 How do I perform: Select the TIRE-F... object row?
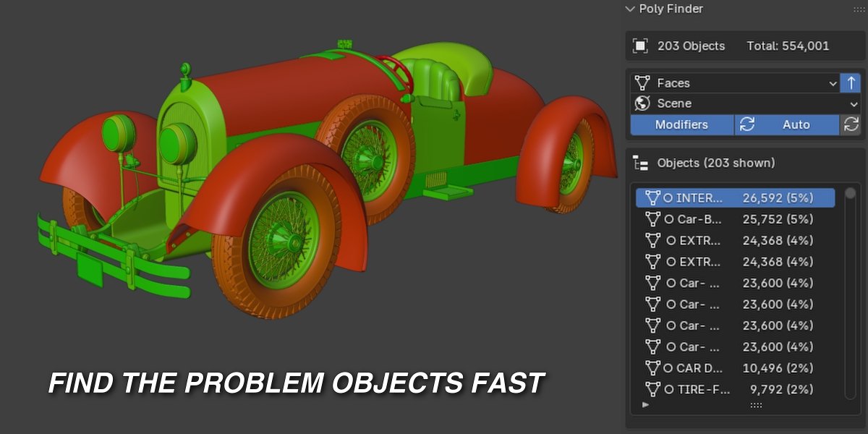736,389
